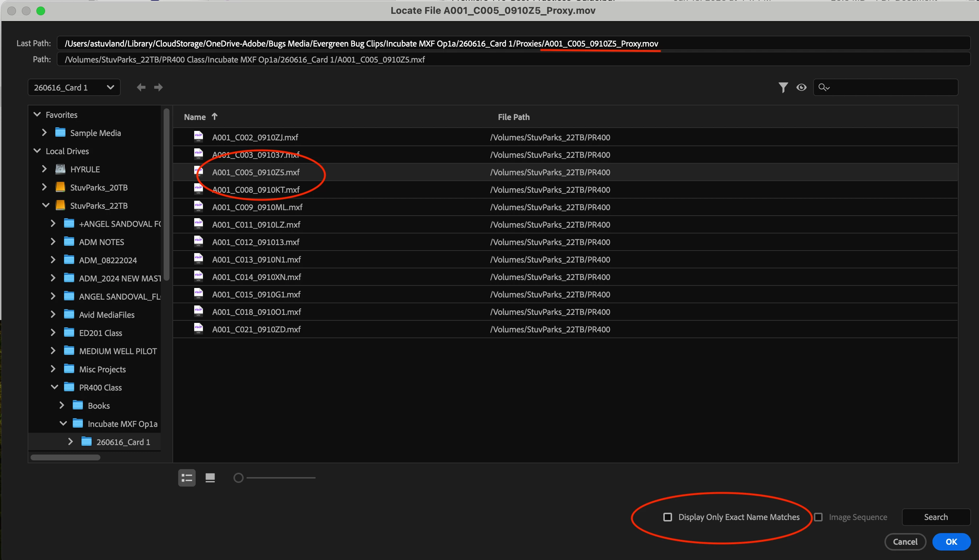
Task: Click the thumbnail size slider handle
Action: [239, 478]
